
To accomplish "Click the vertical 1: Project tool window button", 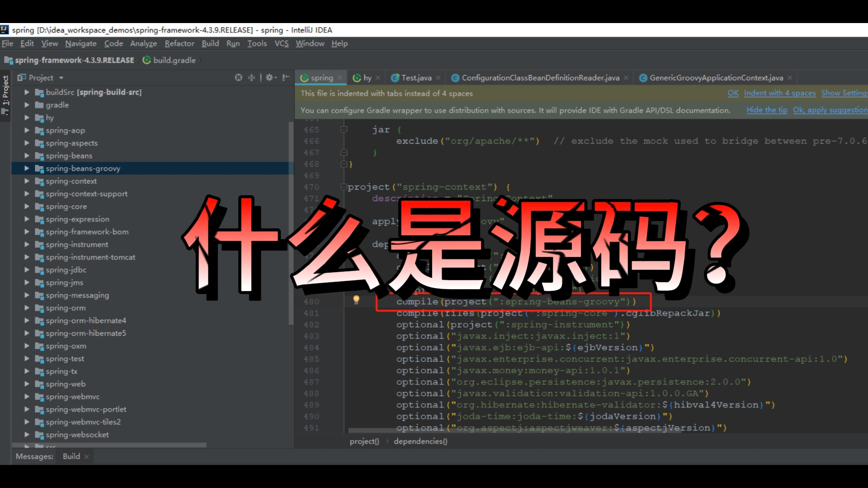I will pos(5,95).
